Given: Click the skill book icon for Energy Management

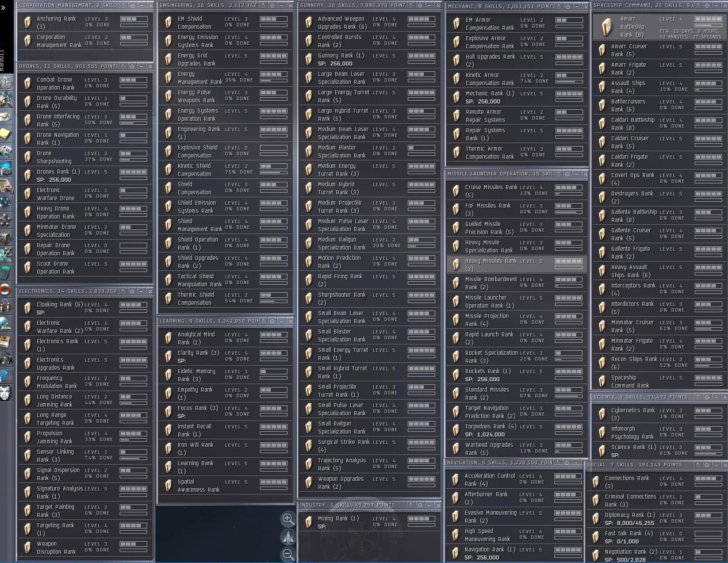Looking at the screenshot, I should [167, 78].
